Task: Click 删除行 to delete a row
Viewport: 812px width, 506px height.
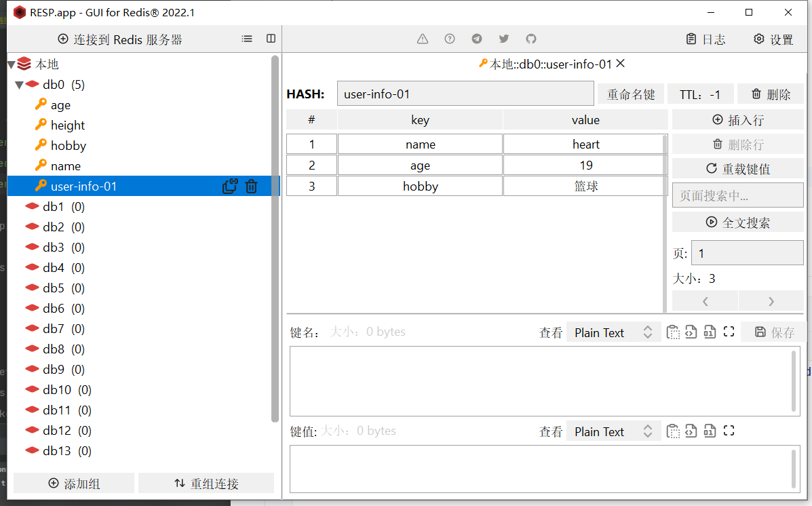Action: [738, 144]
